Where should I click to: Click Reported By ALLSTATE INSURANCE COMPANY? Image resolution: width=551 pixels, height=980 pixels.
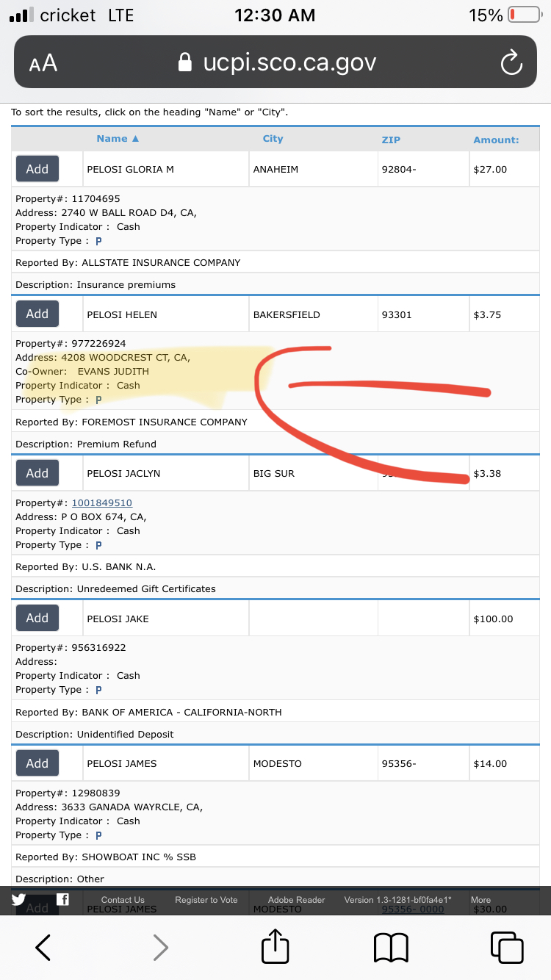tap(128, 262)
